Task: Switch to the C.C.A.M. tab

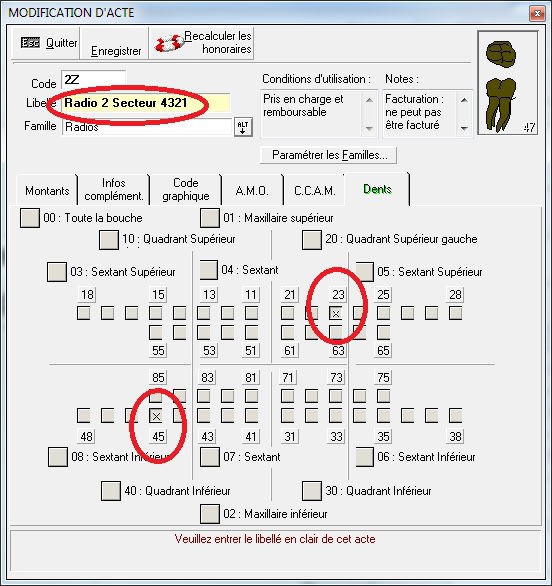Action: tap(314, 191)
